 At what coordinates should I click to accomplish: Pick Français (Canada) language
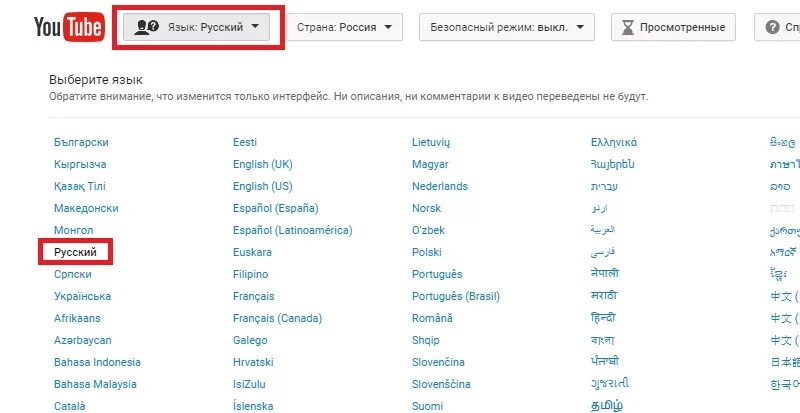click(x=278, y=318)
